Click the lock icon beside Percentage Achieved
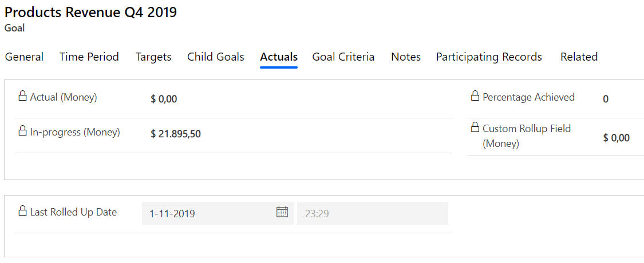The height and width of the screenshot is (263, 644). [475, 96]
